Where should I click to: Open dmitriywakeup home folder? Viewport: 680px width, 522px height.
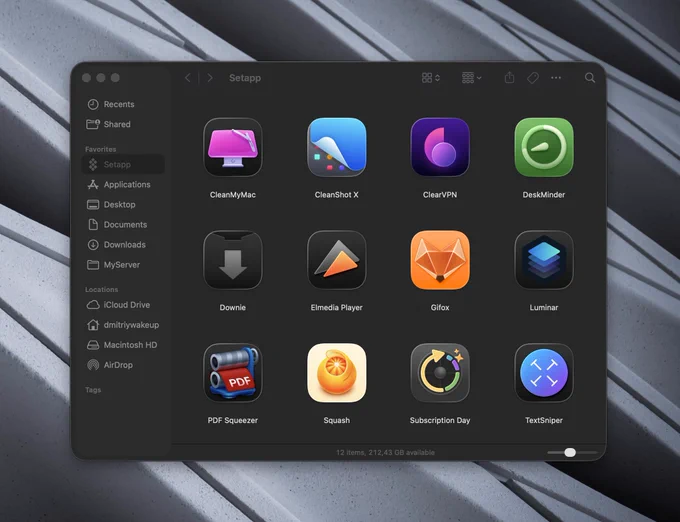click(123, 325)
